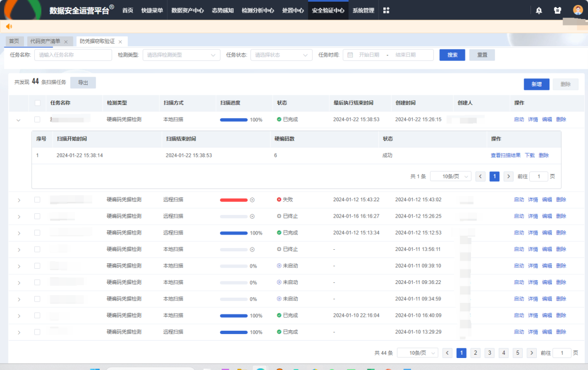588x370 pixels.
Task: Check the box for the failed 失败 task row
Action: coord(38,200)
